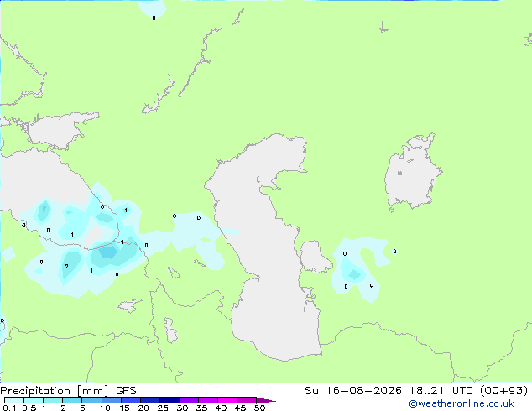
Task: Click the 15–20 mm legend color swatch
Action: tap(130, 400)
